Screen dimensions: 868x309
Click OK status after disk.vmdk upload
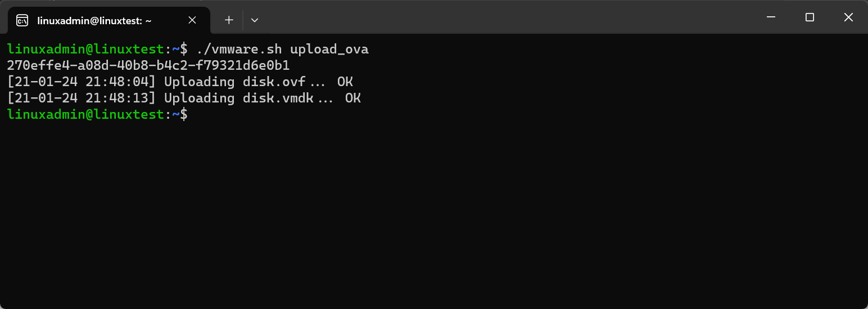(352, 98)
